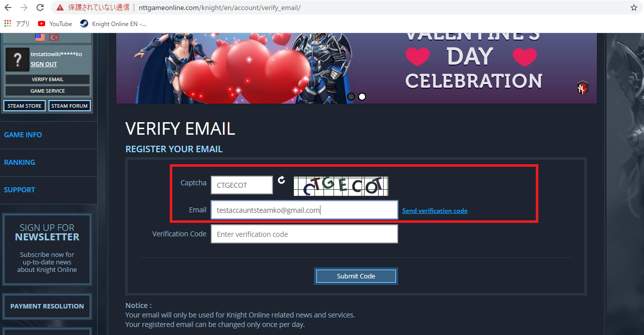The image size is (644, 335).
Task: Open the YouTube bookmark
Action: 55,24
